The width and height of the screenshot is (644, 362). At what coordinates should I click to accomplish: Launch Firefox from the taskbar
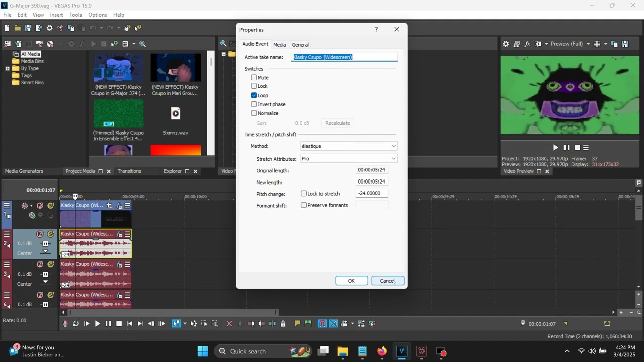click(x=382, y=351)
